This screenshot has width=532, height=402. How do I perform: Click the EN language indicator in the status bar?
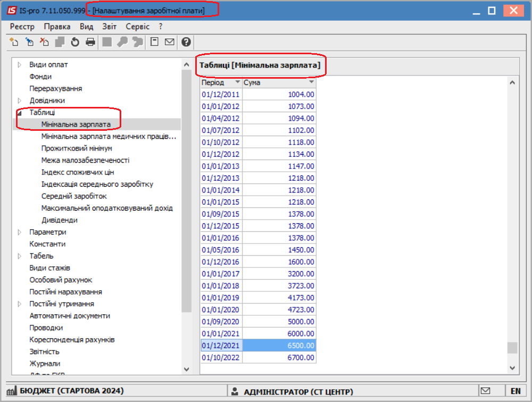tap(516, 391)
